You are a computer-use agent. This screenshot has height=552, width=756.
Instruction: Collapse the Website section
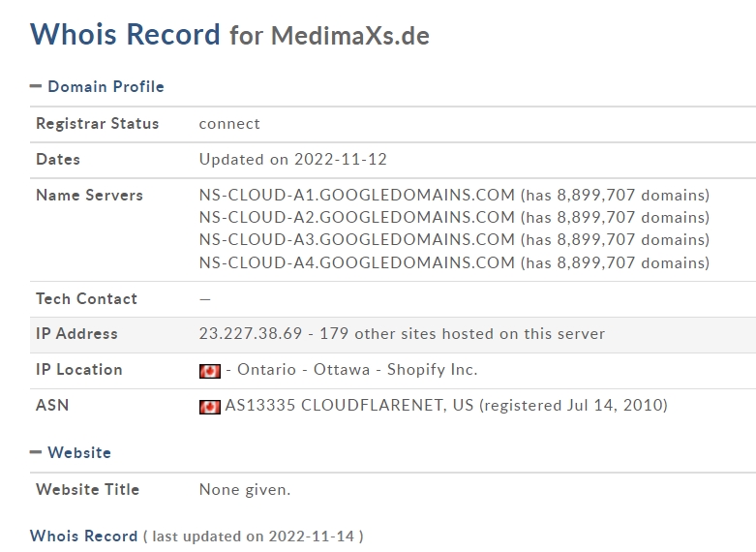pyautogui.click(x=36, y=452)
